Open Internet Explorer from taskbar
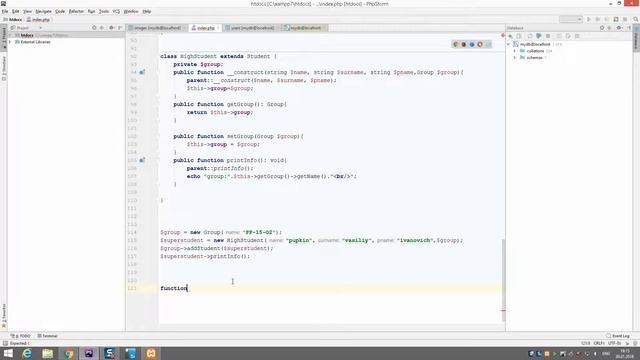Image resolution: width=640 pixels, height=360 pixels. 27,353
